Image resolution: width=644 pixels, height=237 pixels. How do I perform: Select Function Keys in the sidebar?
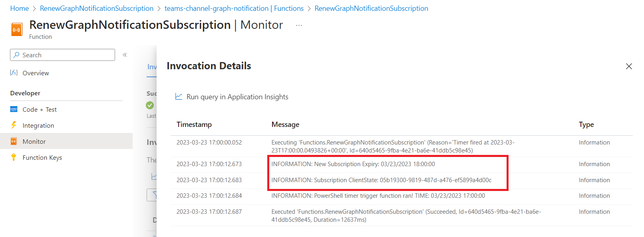tap(42, 157)
